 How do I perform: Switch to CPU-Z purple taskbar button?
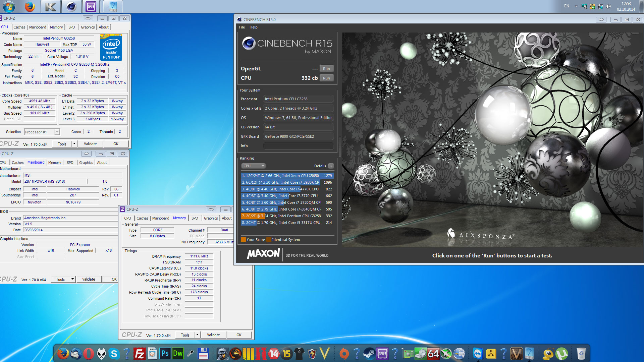(91, 6)
